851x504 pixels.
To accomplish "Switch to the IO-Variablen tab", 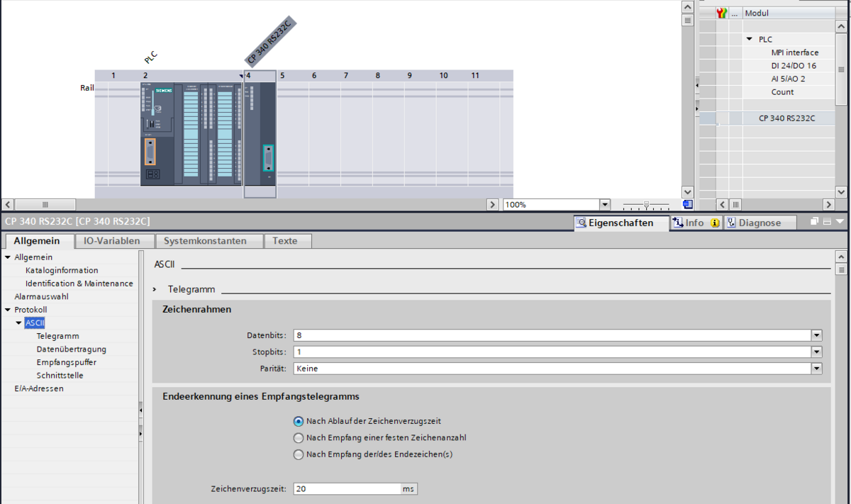I will point(112,241).
